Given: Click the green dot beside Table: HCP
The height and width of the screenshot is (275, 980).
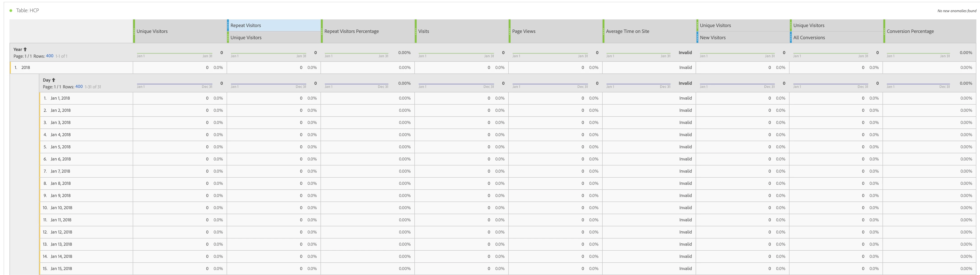Looking at the screenshot, I should click(11, 11).
